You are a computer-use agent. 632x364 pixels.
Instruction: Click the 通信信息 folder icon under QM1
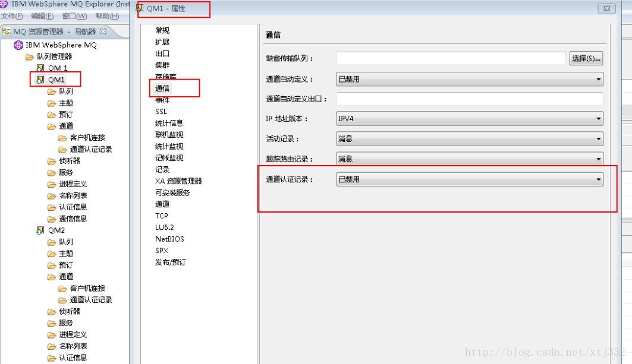(x=52, y=219)
